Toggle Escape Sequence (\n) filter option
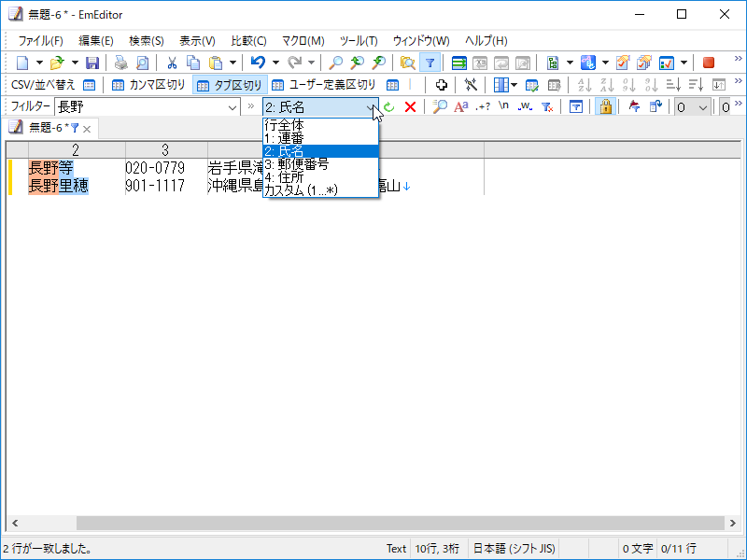This screenshot has width=747, height=560. coord(503,105)
